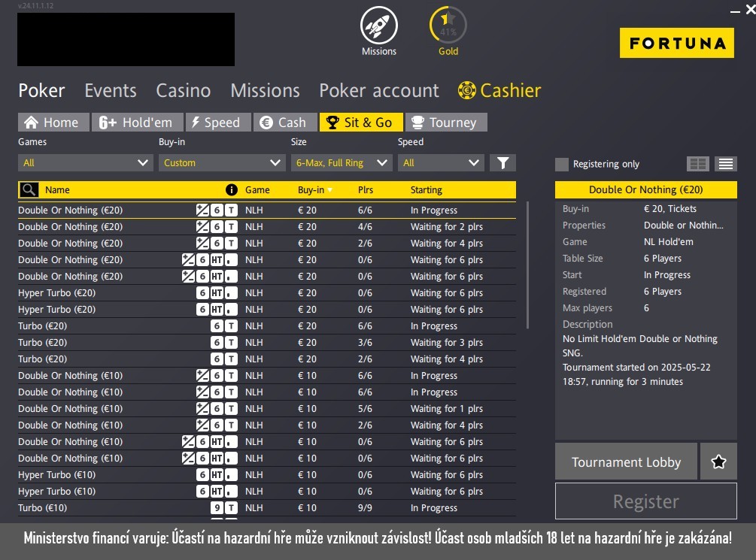Switch to the 6+ Hold'em tab
756x560 pixels.
click(138, 123)
